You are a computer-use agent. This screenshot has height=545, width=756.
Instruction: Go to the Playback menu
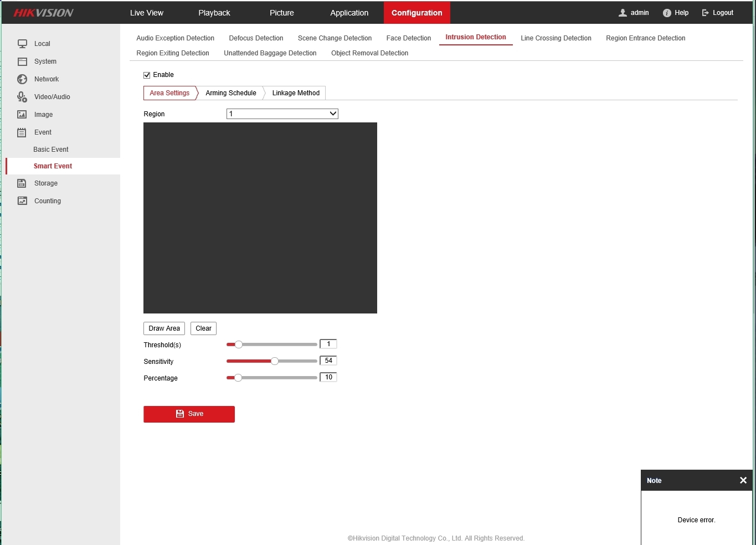[x=214, y=13]
